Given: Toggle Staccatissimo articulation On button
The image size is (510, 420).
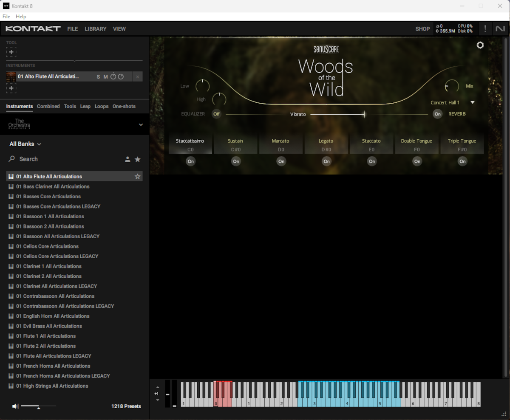Looking at the screenshot, I should (x=191, y=161).
